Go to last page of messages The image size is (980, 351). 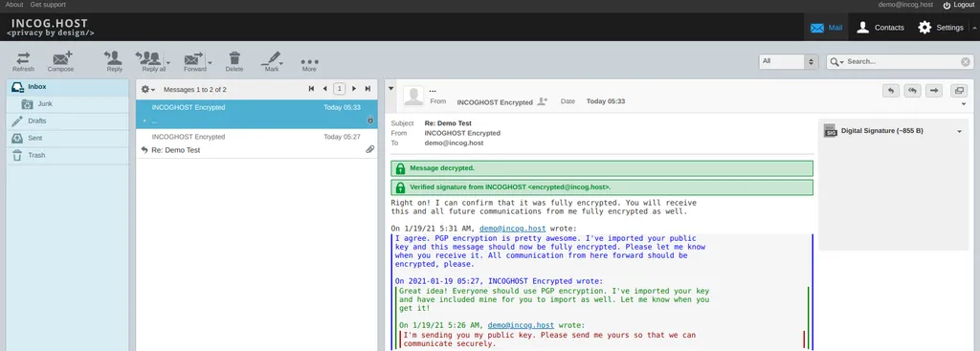pyautogui.click(x=368, y=89)
